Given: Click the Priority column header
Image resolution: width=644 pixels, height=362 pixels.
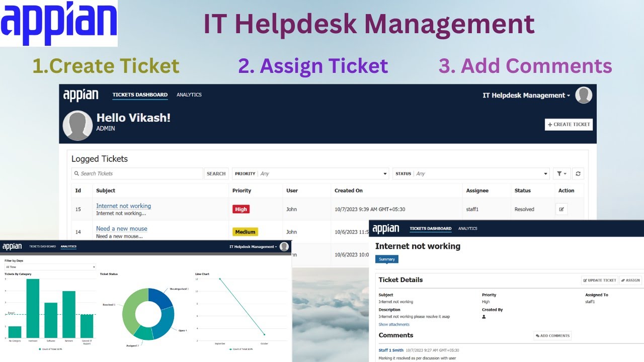Looking at the screenshot, I should click(x=242, y=191).
